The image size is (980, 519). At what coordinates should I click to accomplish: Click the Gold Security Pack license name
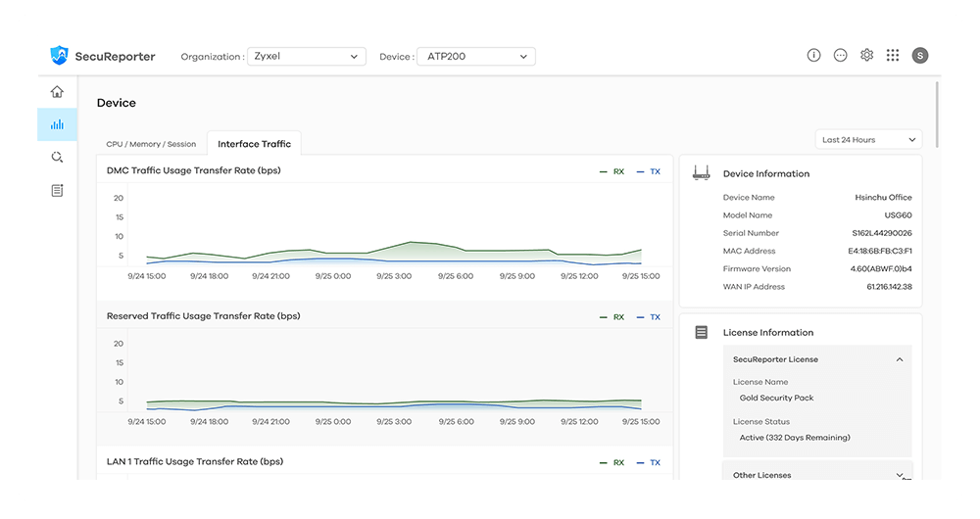pos(776,398)
